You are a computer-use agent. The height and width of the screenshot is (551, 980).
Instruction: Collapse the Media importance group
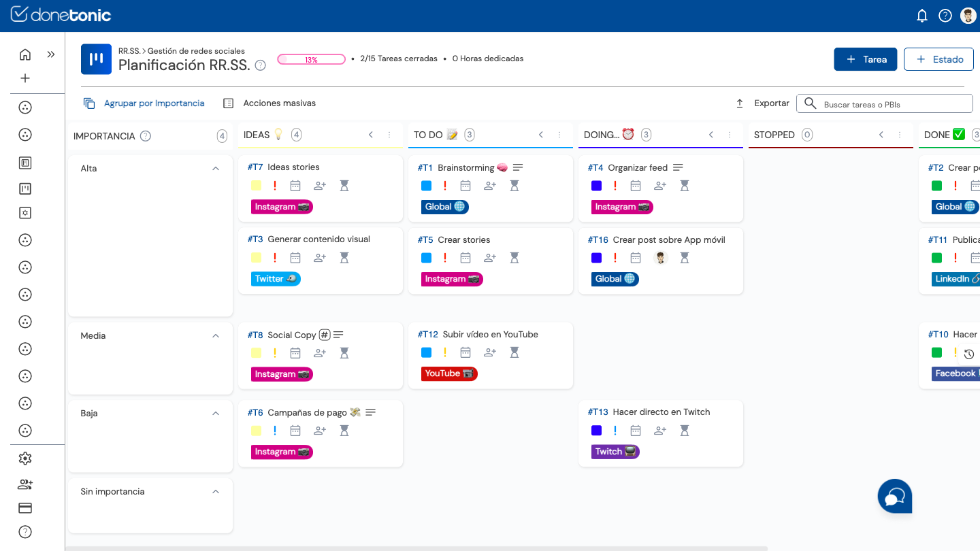[216, 336]
